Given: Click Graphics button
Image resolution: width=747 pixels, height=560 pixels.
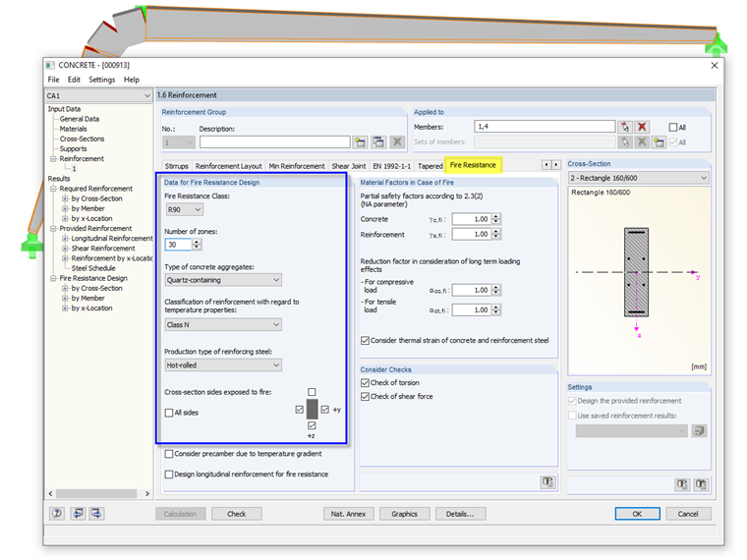Looking at the screenshot, I should (405, 514).
